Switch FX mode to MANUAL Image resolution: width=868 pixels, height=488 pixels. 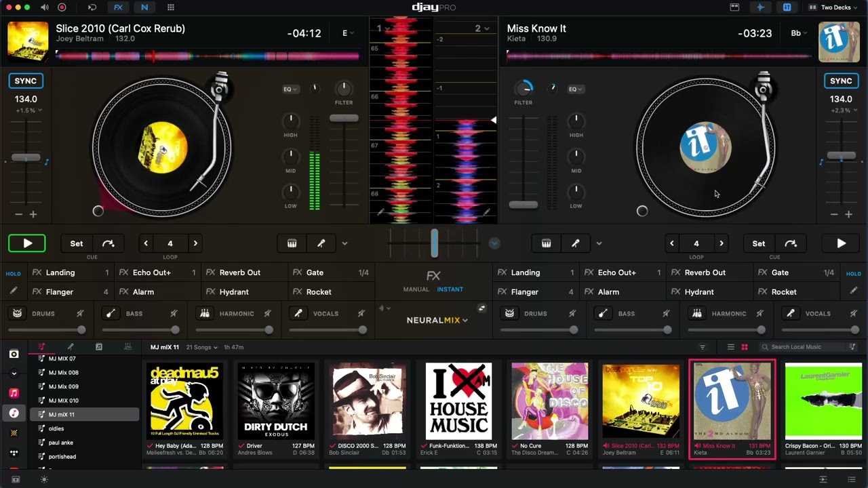[416, 289]
